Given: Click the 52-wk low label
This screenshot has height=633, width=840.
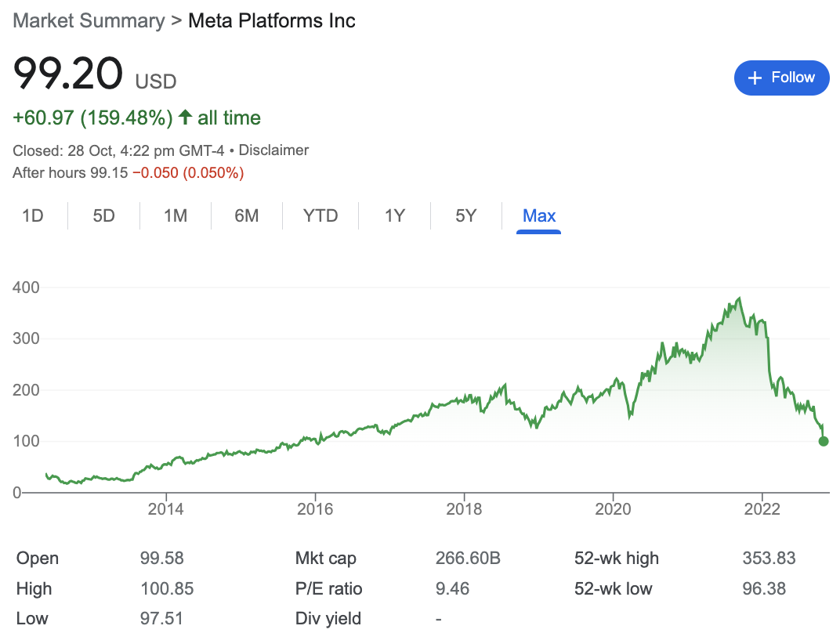Looking at the screenshot, I should coord(613,588).
